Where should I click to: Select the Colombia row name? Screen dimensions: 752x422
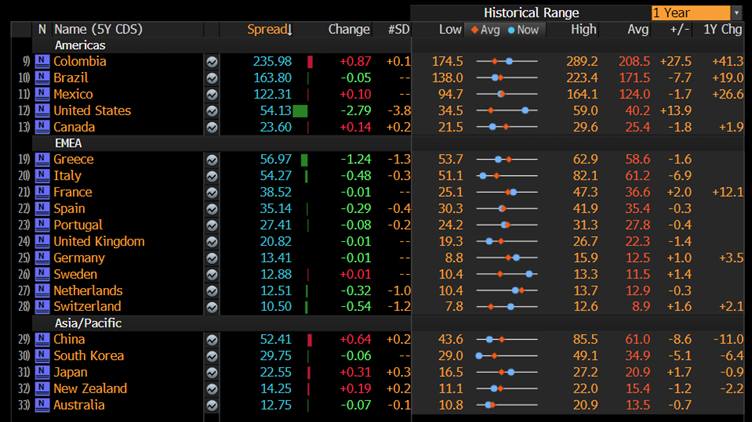point(80,61)
